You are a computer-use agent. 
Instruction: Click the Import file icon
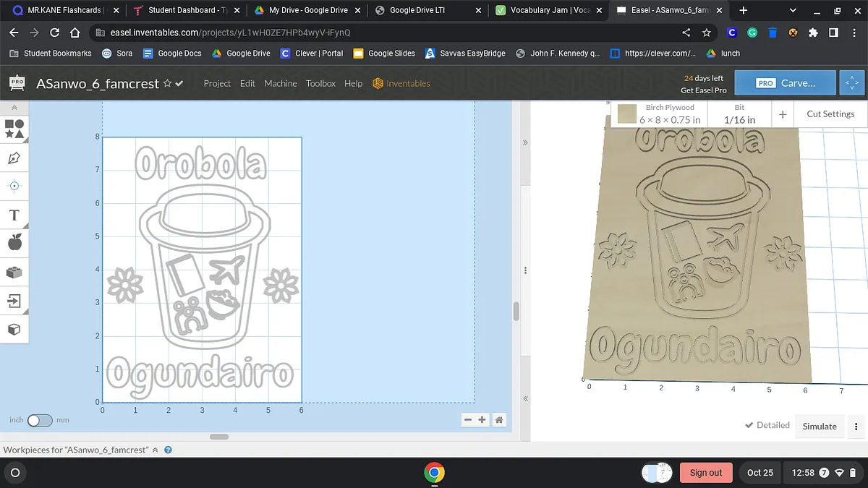(x=14, y=300)
